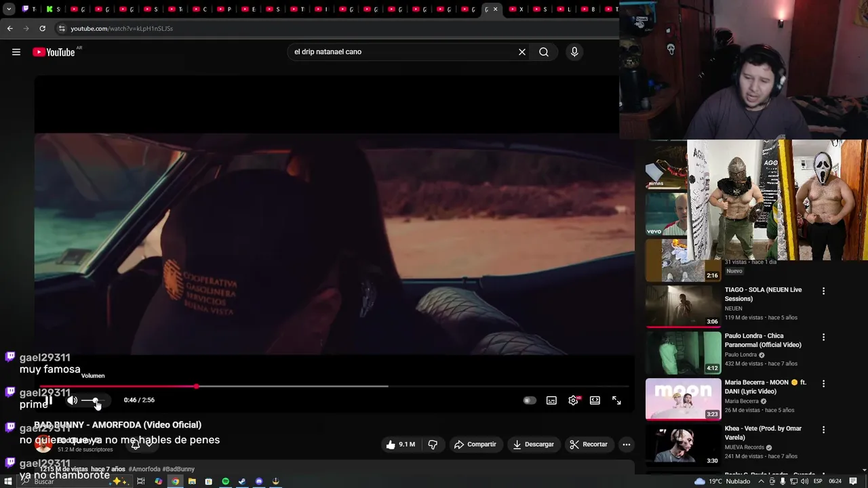Screen dimensions: 868x488
Task: Open File Explorer from the taskbar
Action: tap(192, 481)
